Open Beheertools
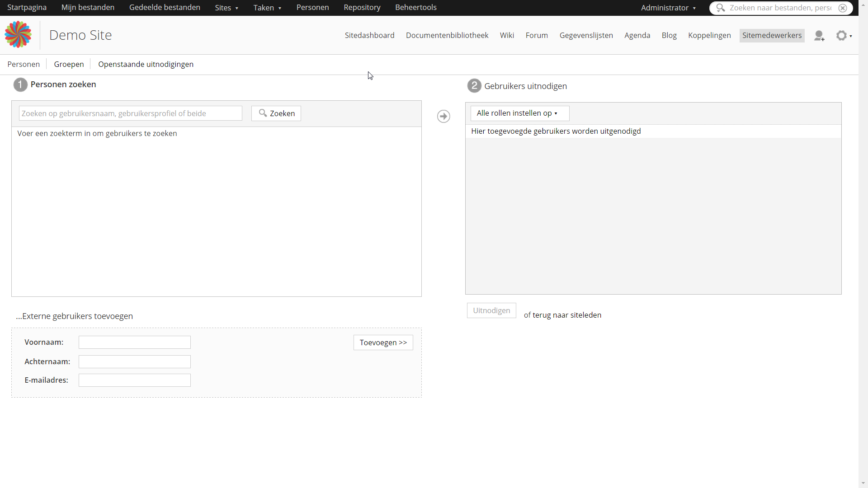The height and width of the screenshot is (488, 868). 416,8
